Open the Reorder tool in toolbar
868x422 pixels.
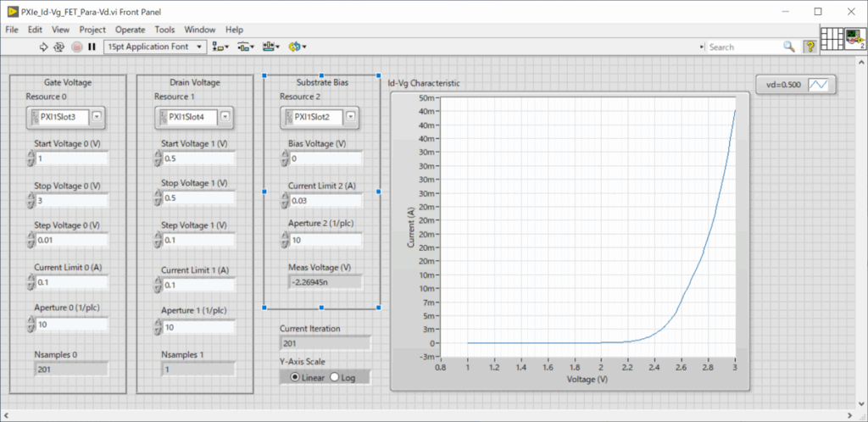tap(297, 47)
